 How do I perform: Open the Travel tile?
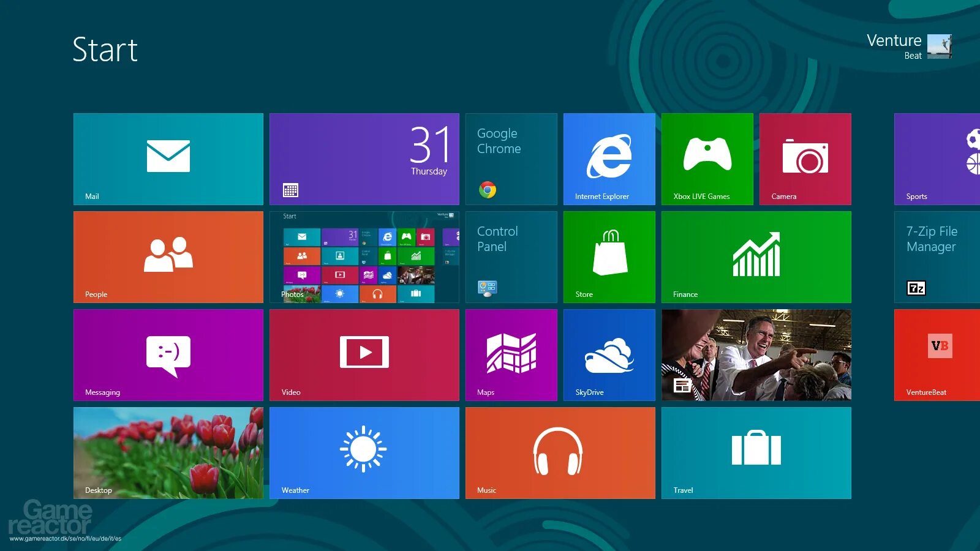point(756,453)
